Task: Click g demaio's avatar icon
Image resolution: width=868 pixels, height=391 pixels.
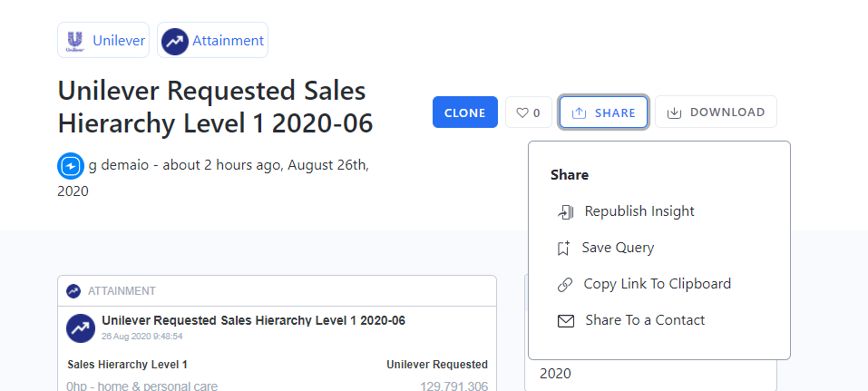Action: 71,166
